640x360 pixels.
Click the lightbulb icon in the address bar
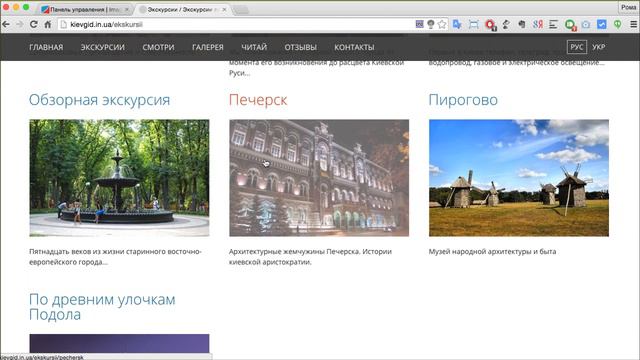(x=431, y=24)
